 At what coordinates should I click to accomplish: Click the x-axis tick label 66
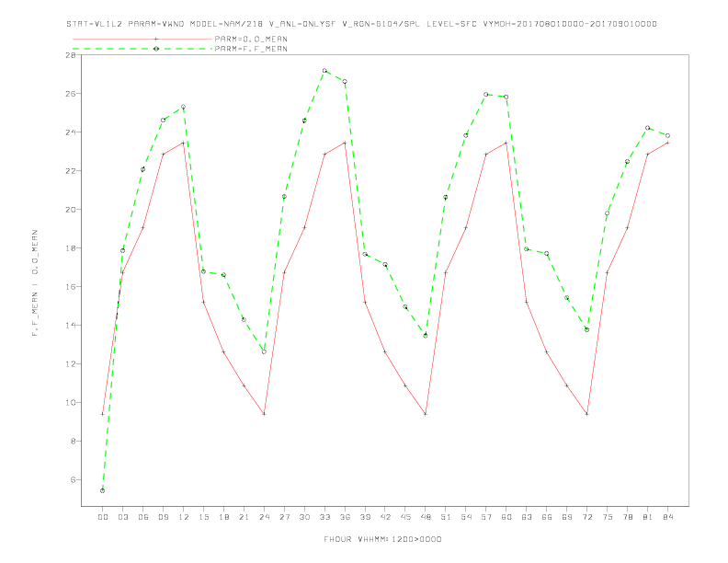pyautogui.click(x=547, y=517)
